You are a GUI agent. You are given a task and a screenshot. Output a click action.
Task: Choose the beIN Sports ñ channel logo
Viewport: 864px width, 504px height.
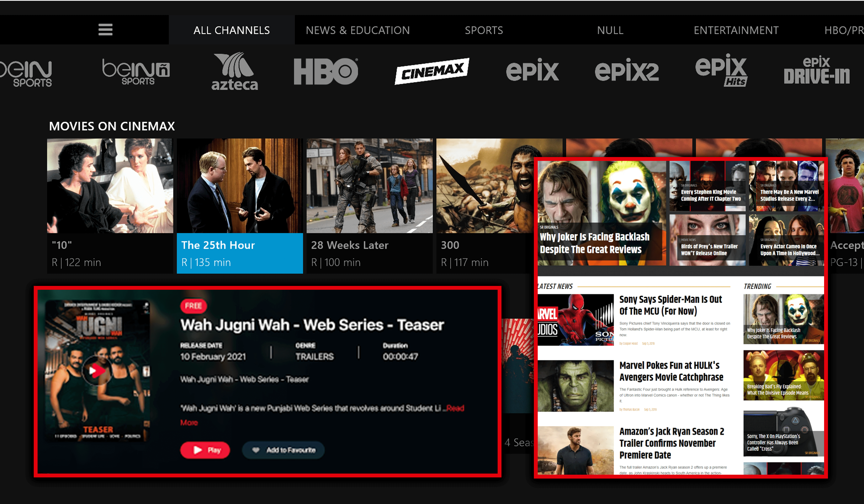coord(136,72)
